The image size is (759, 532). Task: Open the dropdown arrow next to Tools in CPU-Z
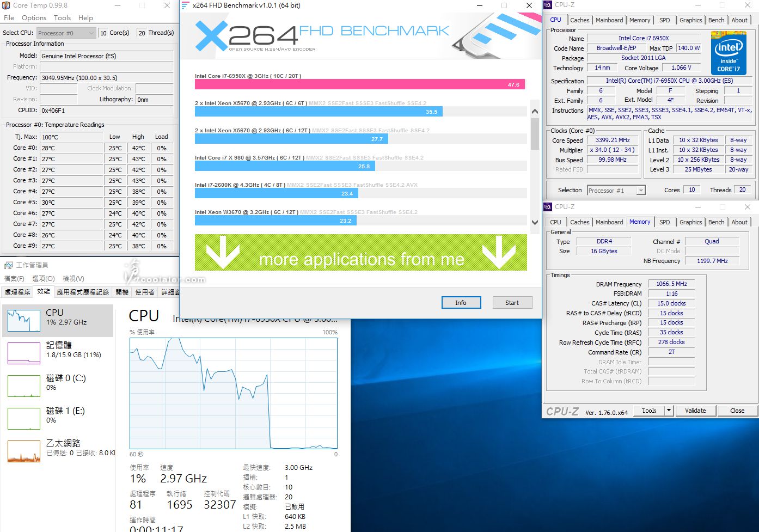(669, 411)
